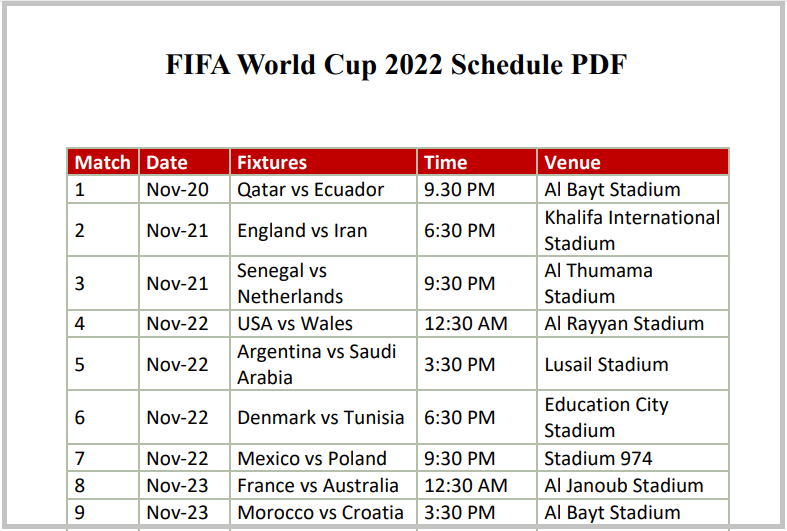This screenshot has height=531, width=787.
Task: Select the 'Al Thumama Stadium' venue
Action: pyautogui.click(x=598, y=284)
